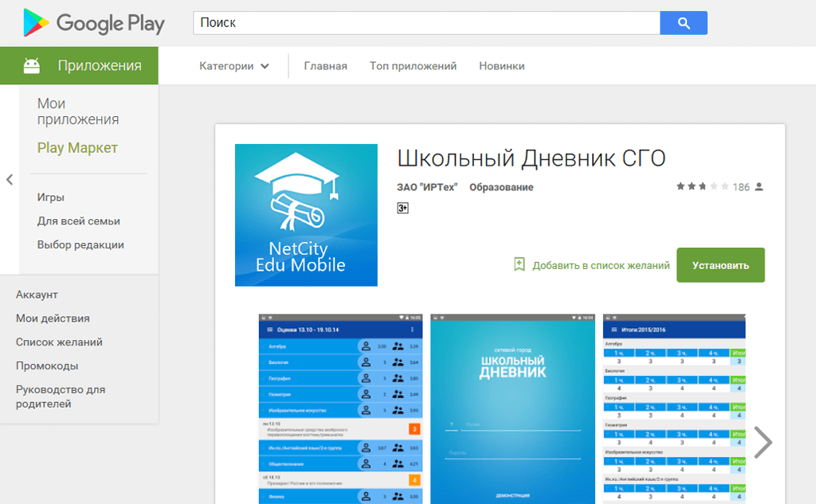Image resolution: width=816 pixels, height=504 pixels.
Task: Collapse sidebar with left arrow
Action: [10, 180]
